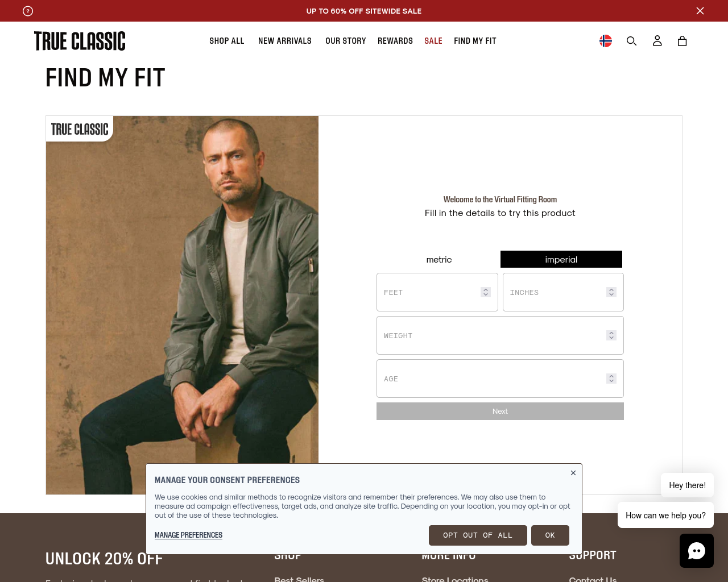
Task: Close the consent preferences popup
Action: pyautogui.click(x=573, y=473)
